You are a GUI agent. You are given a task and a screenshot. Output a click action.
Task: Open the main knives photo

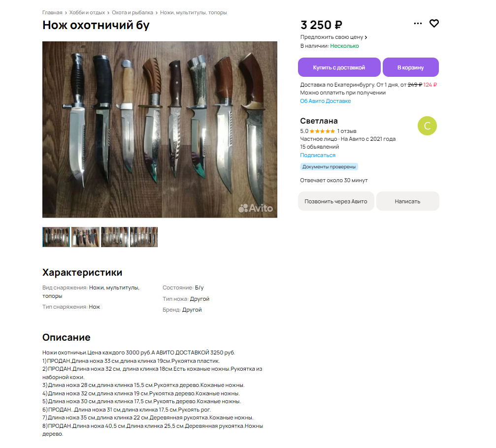(x=160, y=129)
